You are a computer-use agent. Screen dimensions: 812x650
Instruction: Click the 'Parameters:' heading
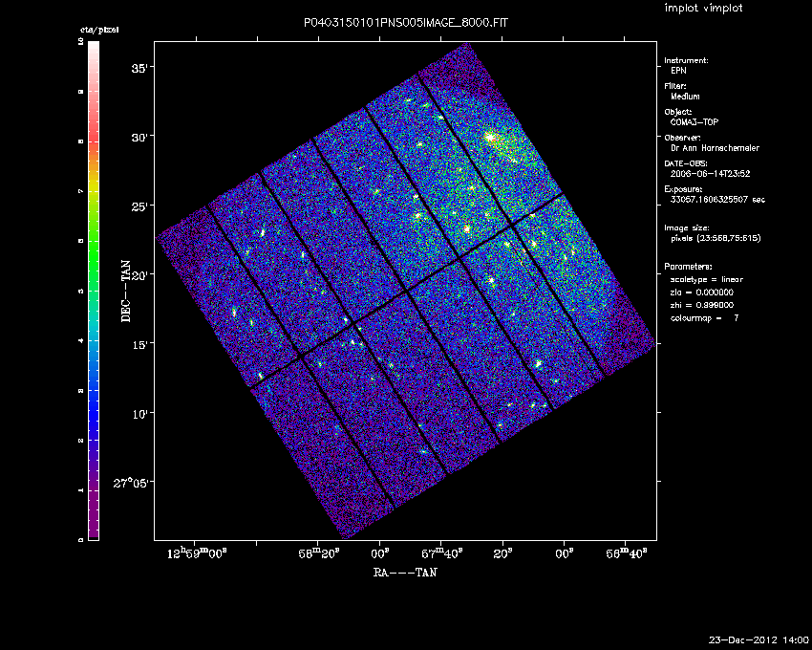pos(688,267)
